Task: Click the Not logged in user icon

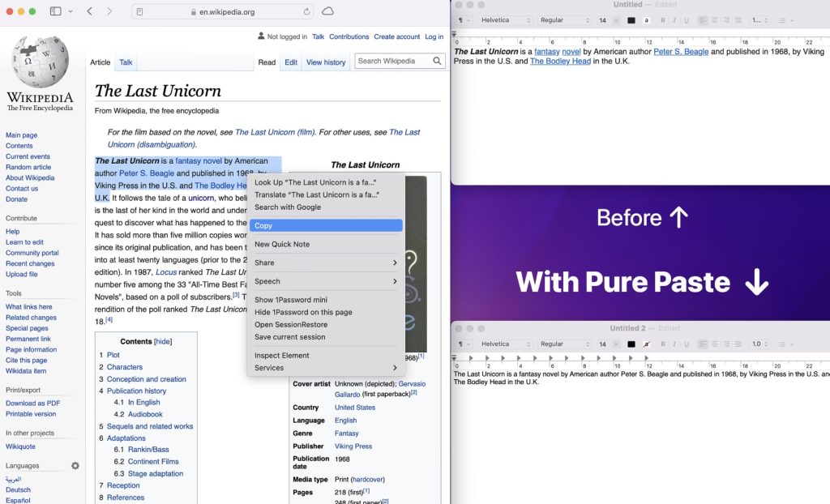Action: [261, 36]
